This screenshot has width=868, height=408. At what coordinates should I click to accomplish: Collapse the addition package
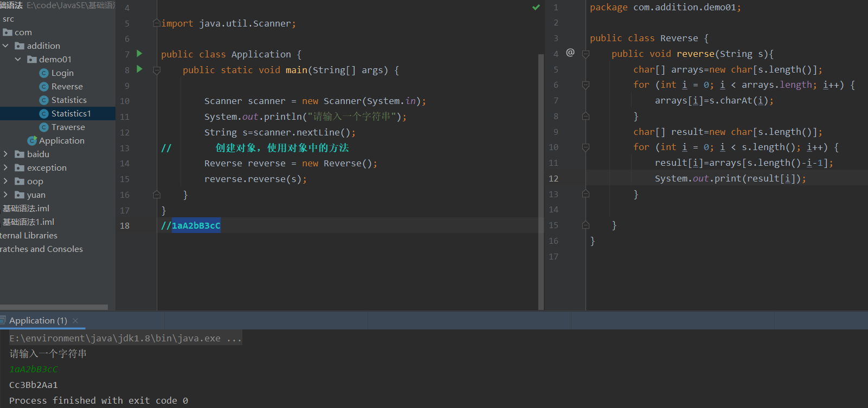click(x=6, y=46)
